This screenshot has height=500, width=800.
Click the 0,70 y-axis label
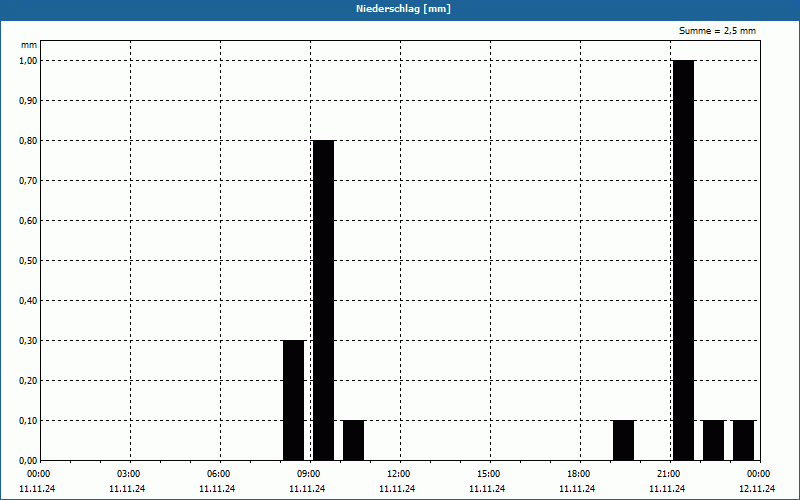click(28, 181)
